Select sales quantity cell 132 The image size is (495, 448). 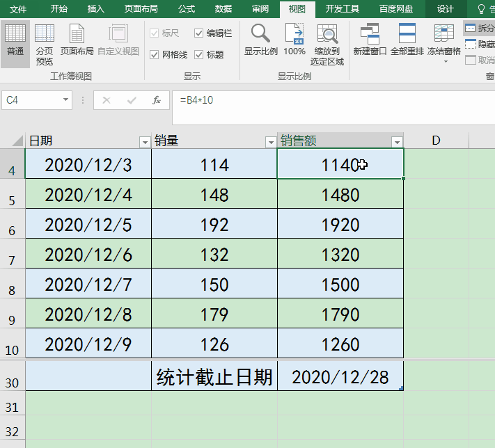tap(214, 254)
